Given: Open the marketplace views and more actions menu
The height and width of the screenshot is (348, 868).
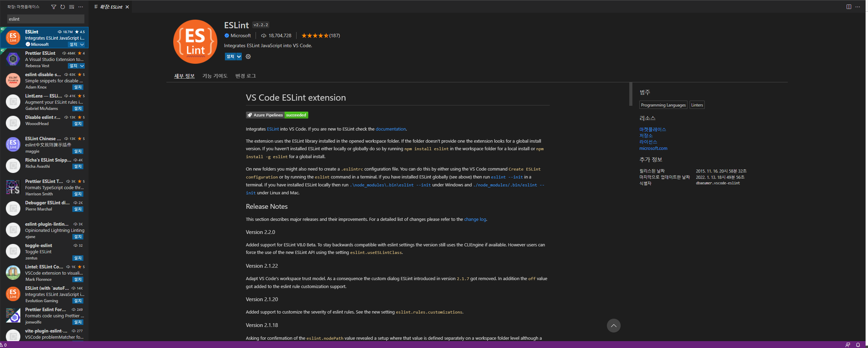Looking at the screenshot, I should (81, 7).
